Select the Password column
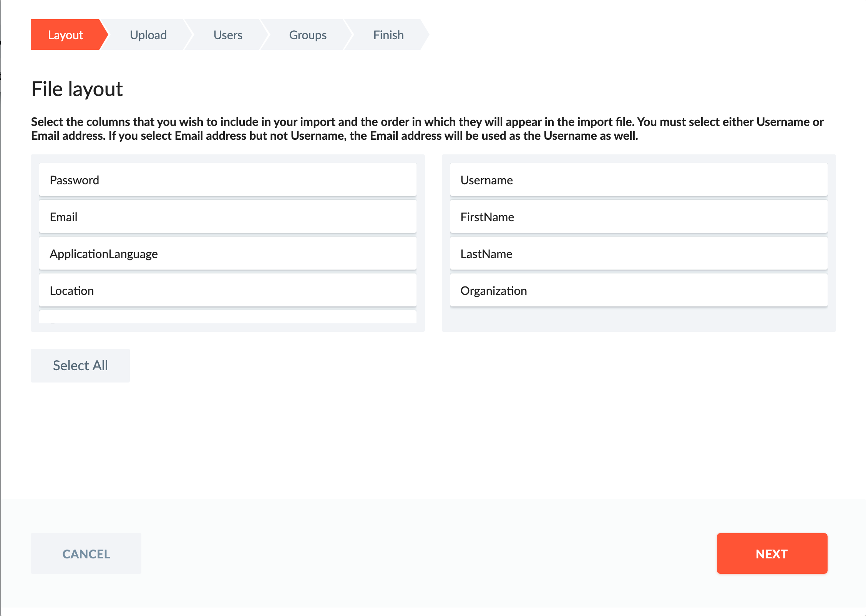Image resolution: width=866 pixels, height=616 pixels. coord(227,179)
